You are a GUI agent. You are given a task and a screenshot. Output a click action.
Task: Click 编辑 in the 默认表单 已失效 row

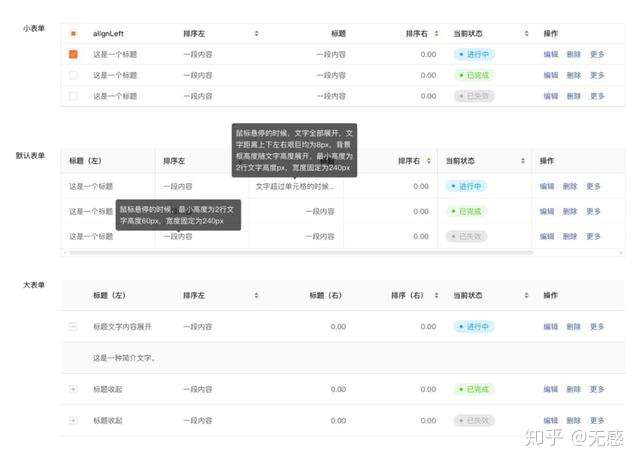(547, 236)
